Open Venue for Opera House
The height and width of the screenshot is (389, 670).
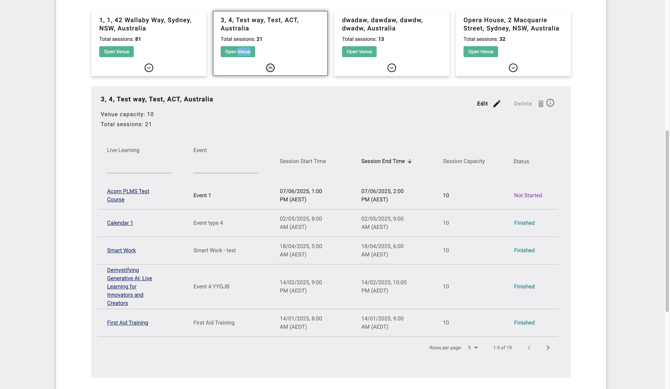tap(480, 52)
